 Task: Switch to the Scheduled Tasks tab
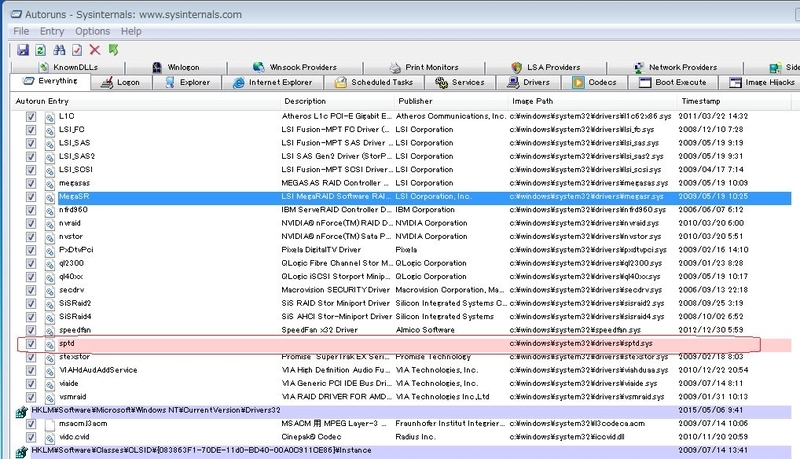(374, 82)
